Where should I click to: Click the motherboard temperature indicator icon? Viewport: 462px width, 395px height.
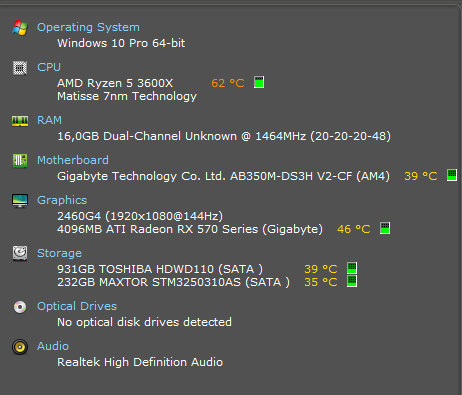point(452,175)
